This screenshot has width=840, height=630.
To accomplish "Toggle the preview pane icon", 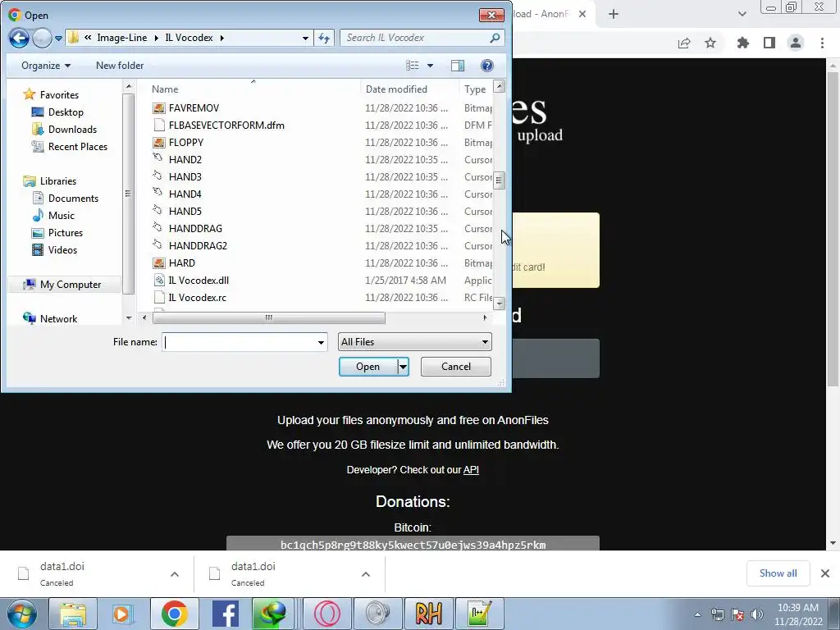I will pyautogui.click(x=458, y=66).
